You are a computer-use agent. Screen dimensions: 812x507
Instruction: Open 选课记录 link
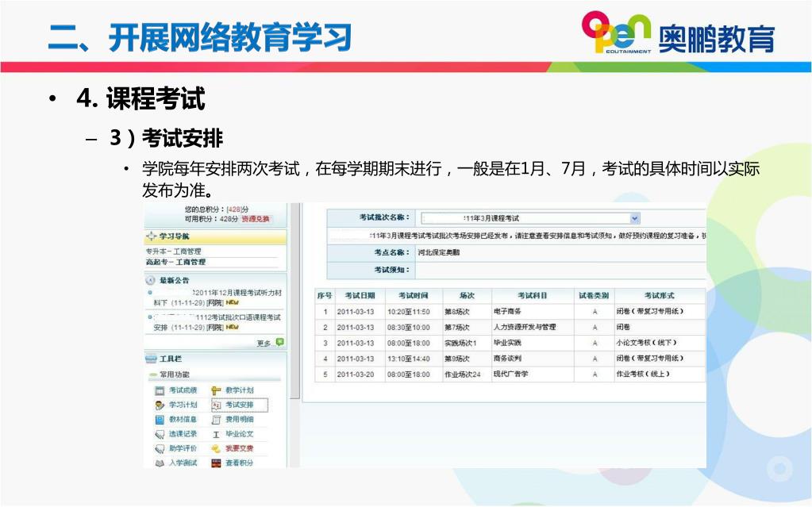(183, 434)
